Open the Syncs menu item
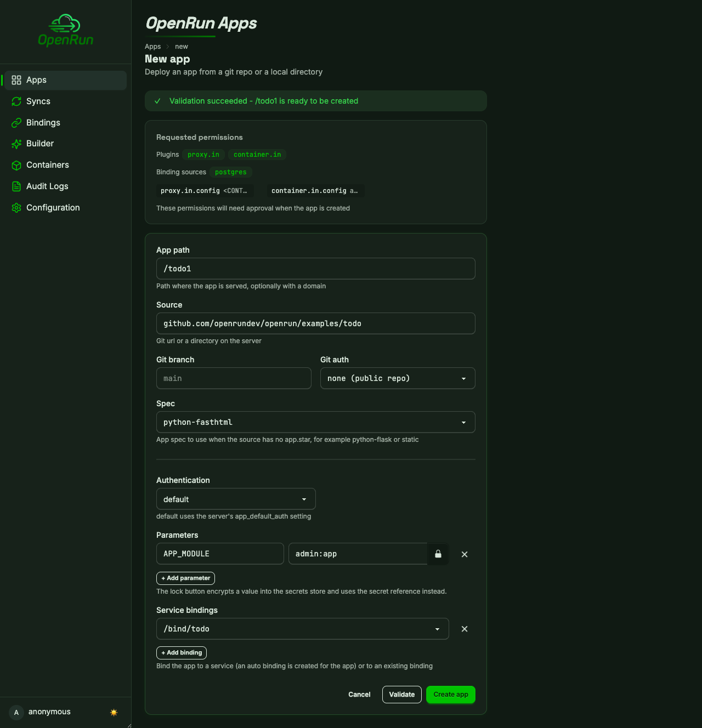Viewport: 702px width, 728px height. pyautogui.click(x=65, y=101)
